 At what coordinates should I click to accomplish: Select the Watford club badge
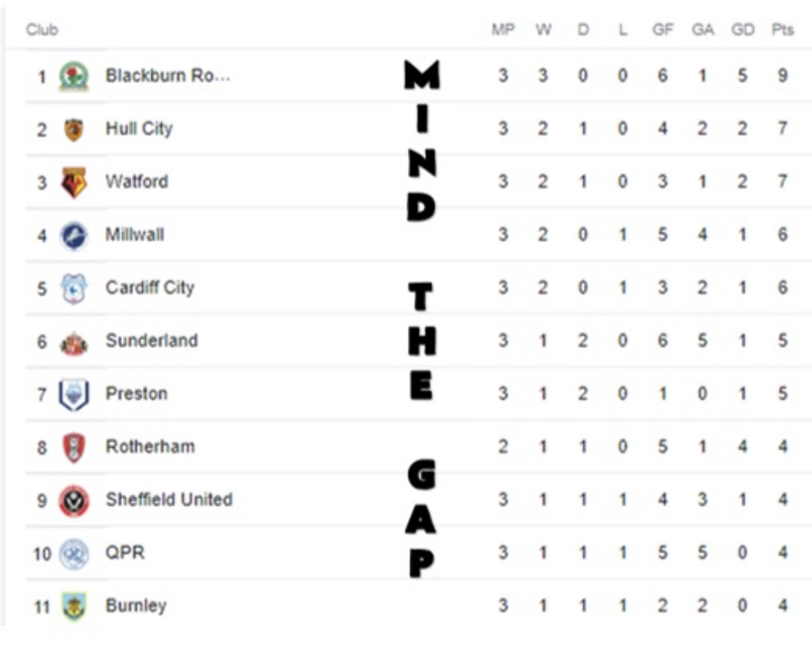74,182
